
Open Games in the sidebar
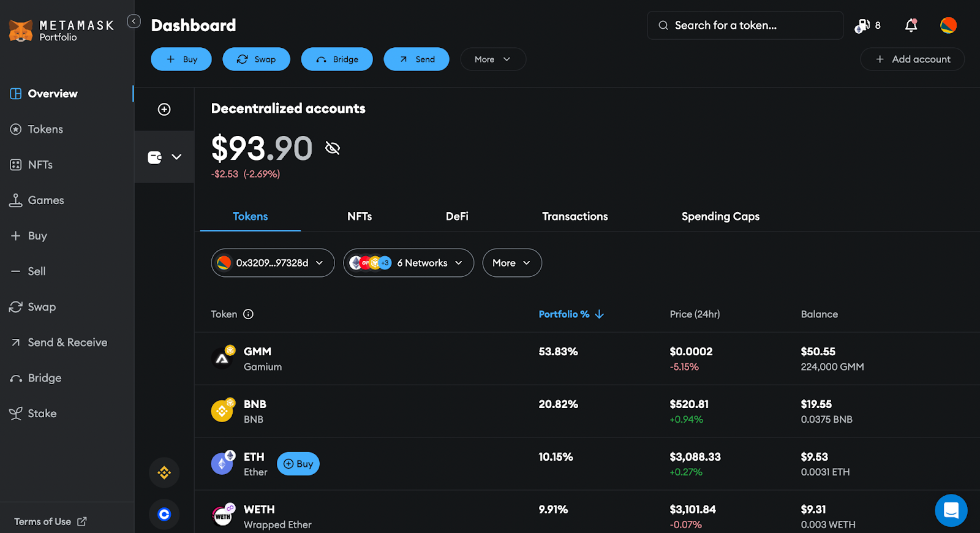pos(46,200)
